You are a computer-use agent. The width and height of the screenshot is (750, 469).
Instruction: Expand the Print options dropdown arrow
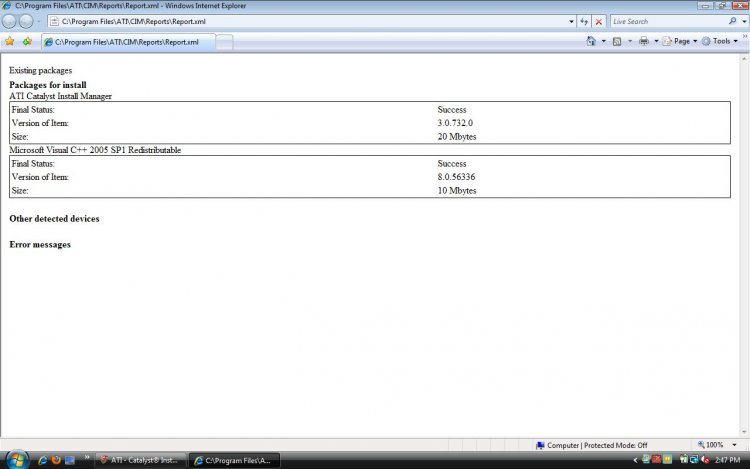coord(656,41)
